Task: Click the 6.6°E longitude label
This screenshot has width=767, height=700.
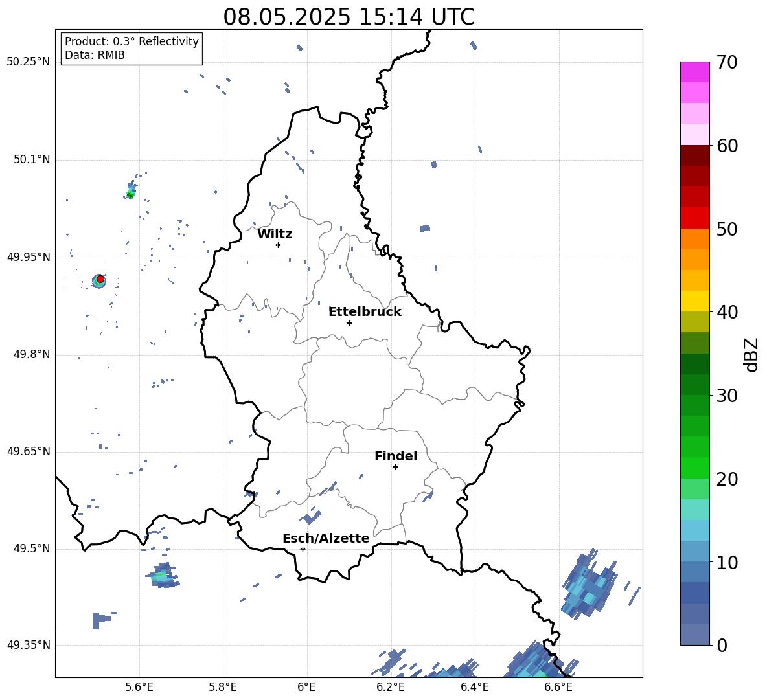Action: pyautogui.click(x=558, y=687)
